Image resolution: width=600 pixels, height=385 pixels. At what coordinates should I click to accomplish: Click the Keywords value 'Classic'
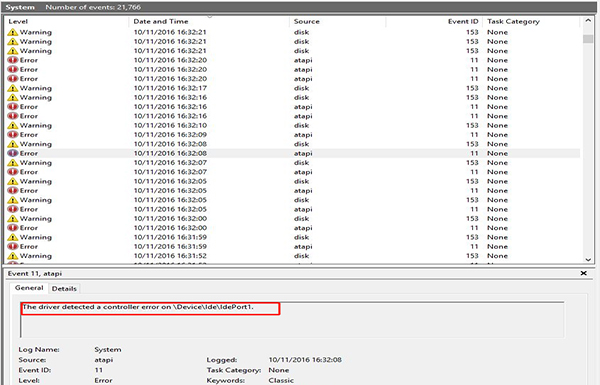pyautogui.click(x=281, y=380)
